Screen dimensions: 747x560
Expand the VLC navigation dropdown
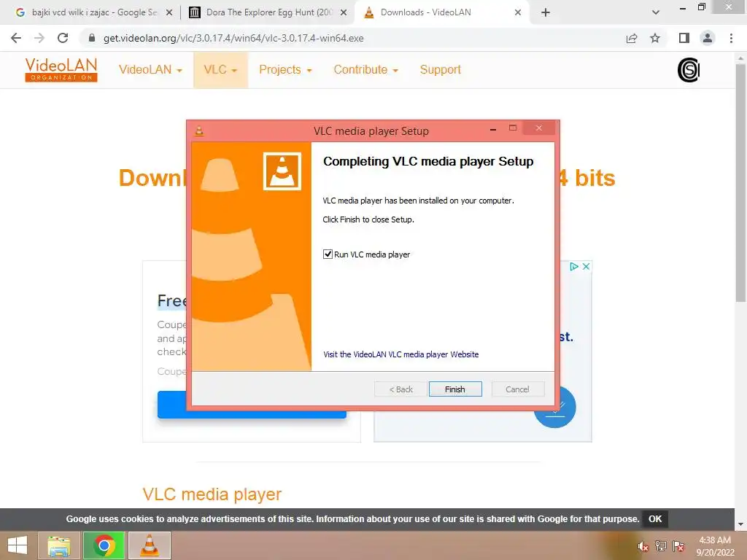[x=220, y=69]
